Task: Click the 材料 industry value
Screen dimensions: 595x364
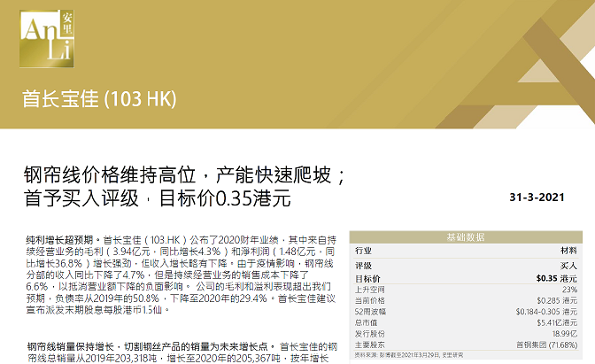Action: click(568, 251)
